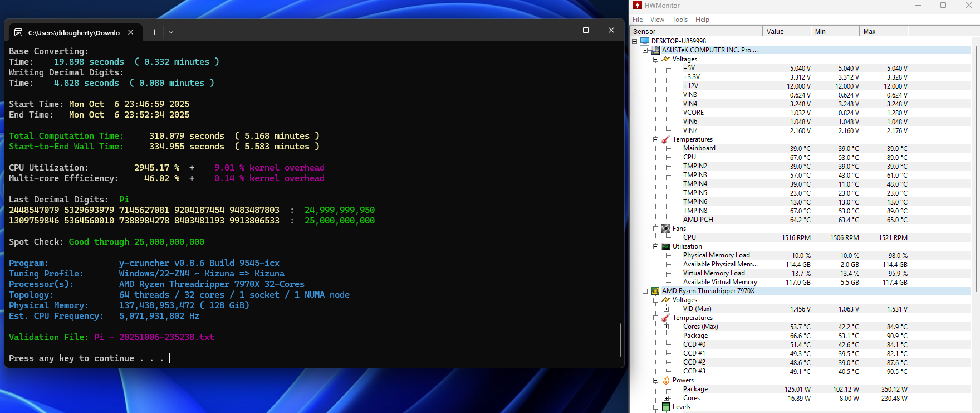Click the ASUSTeK motherboard chip icon
The width and height of the screenshot is (980, 413).
(x=655, y=50)
